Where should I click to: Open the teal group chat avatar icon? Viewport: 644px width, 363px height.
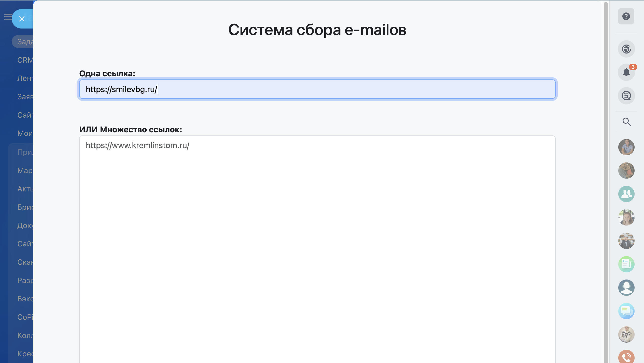click(626, 194)
